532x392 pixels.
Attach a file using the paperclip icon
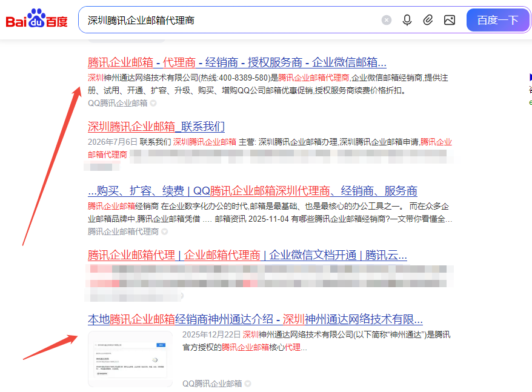428,21
